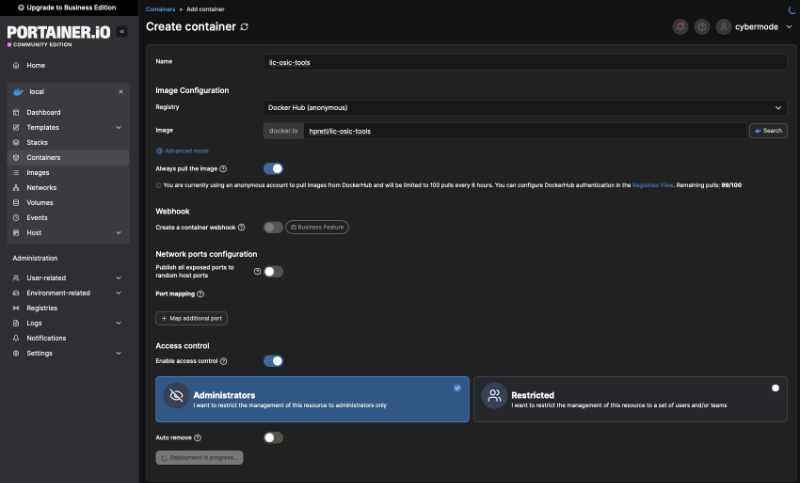Click the user avatar icon for cybermode
Screen dimensions: 800x483
tap(724, 27)
